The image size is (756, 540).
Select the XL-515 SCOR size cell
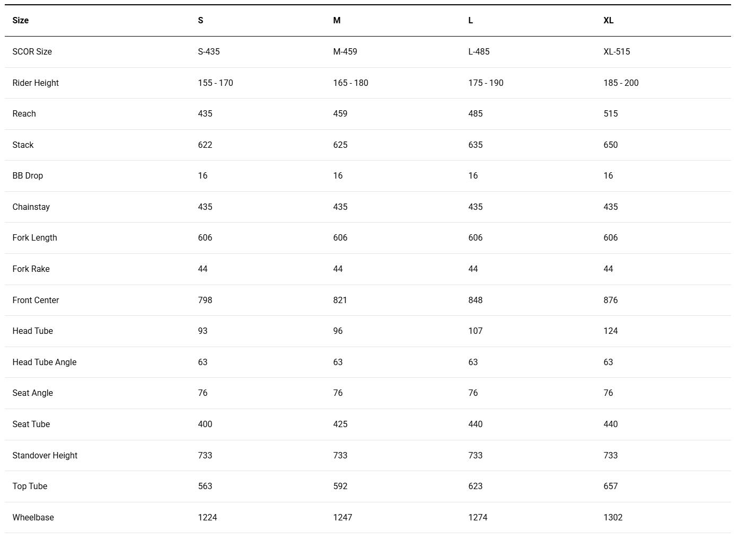click(x=617, y=52)
